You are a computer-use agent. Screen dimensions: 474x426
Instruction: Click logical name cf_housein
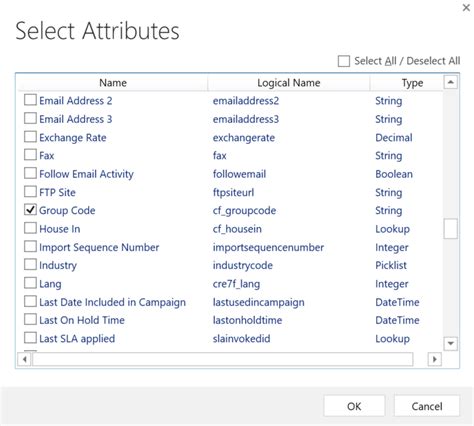click(237, 229)
